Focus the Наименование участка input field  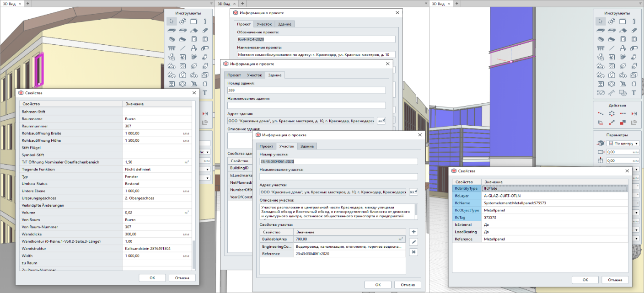pyautogui.click(x=338, y=177)
